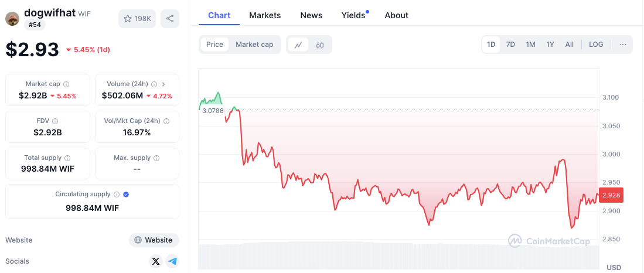Screen dimensions: 644x273
Task: Open the Telegram social link
Action: coord(172,261)
